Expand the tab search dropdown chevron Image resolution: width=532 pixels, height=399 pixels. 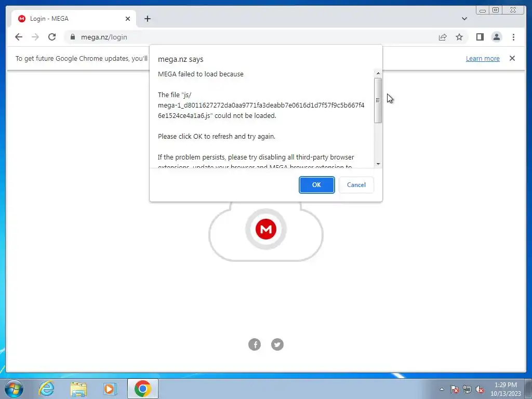click(464, 19)
